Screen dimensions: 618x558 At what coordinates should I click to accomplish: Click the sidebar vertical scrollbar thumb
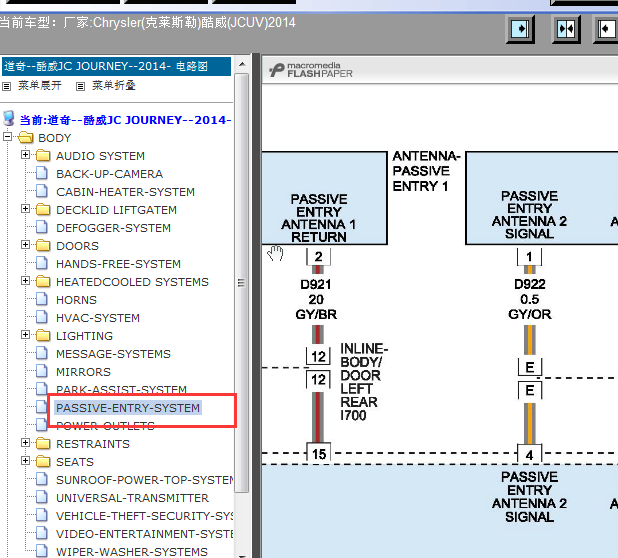pos(242,283)
